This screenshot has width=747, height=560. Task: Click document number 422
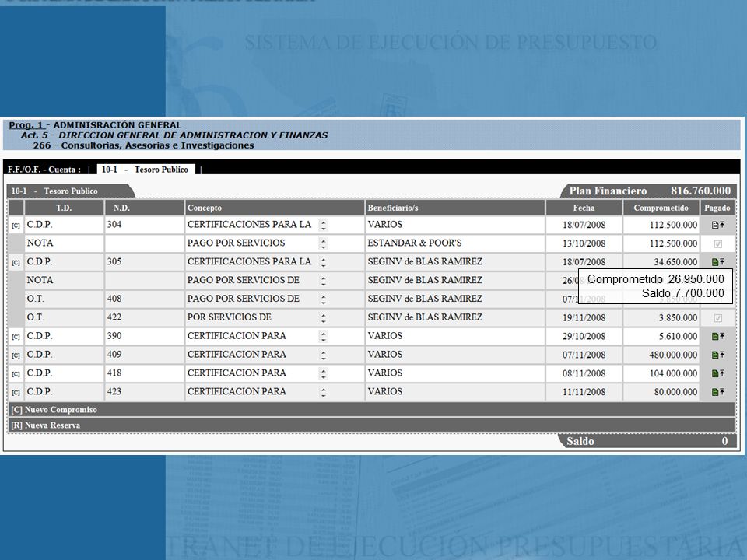114,317
